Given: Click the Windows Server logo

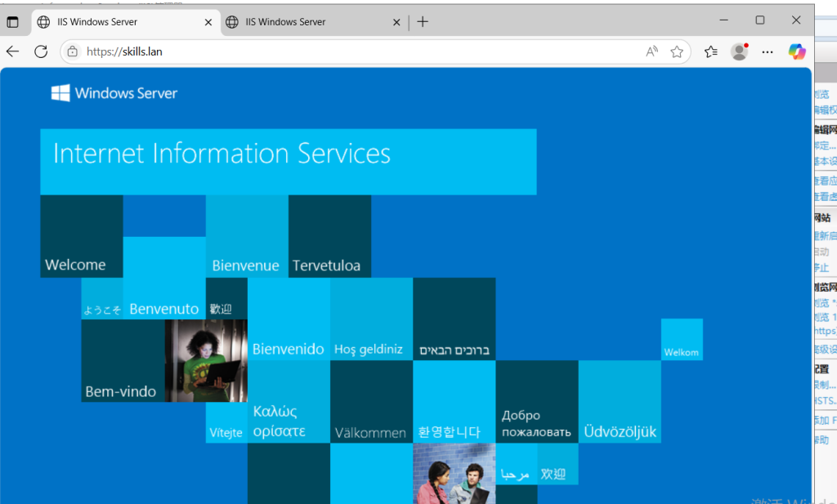Looking at the screenshot, I should click(x=114, y=93).
